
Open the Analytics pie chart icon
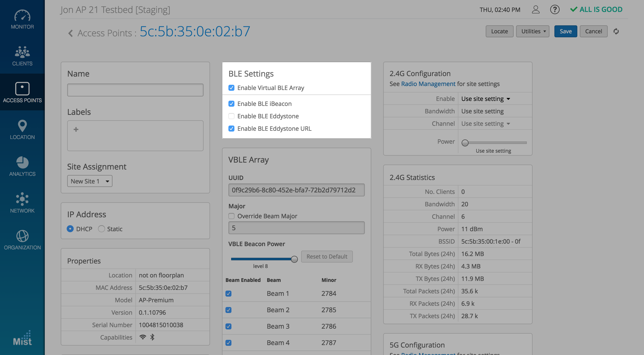[x=22, y=162]
